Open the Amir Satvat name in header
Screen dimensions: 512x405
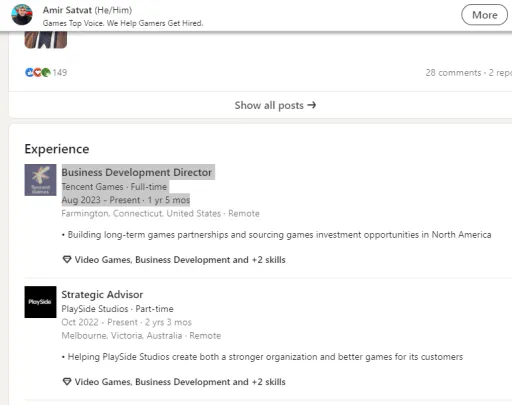point(67,10)
